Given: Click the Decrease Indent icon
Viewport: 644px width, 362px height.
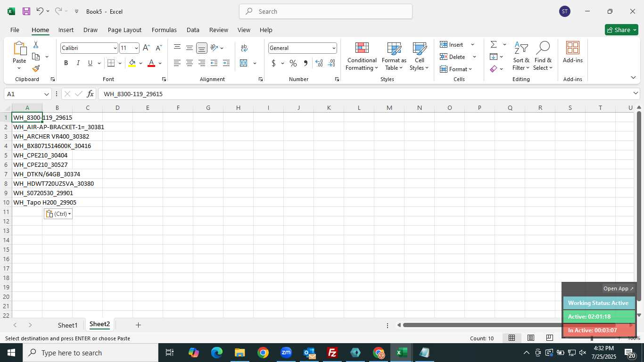Looking at the screenshot, I should tap(214, 63).
